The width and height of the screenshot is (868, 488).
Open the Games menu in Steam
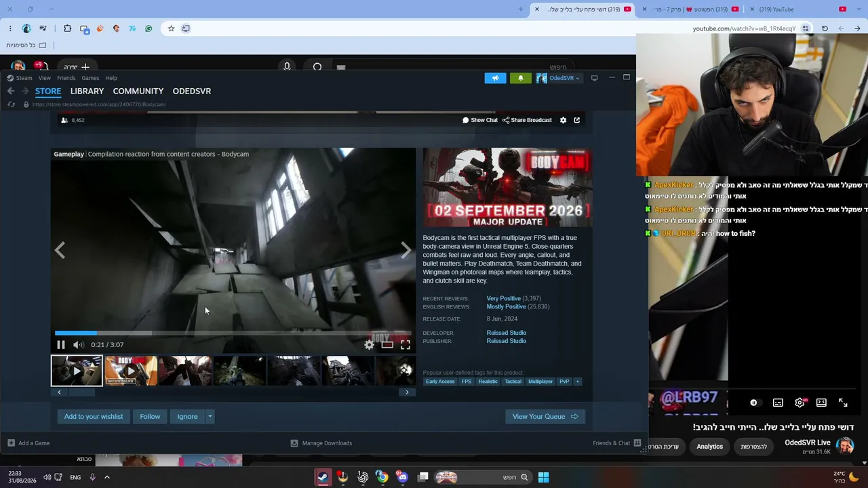(90, 78)
